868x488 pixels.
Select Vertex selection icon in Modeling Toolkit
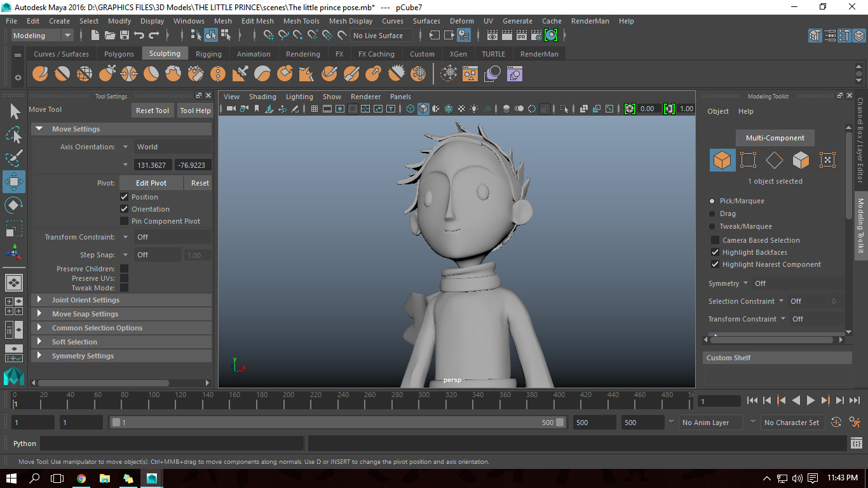point(749,160)
